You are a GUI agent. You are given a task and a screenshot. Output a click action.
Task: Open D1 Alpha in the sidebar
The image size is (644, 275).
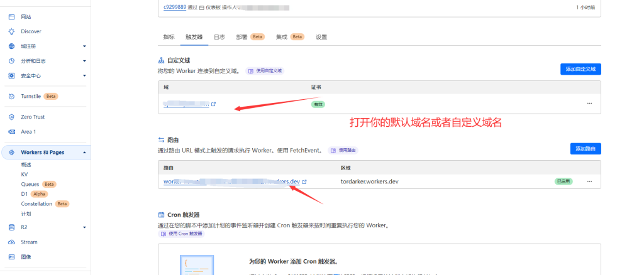(x=35, y=194)
